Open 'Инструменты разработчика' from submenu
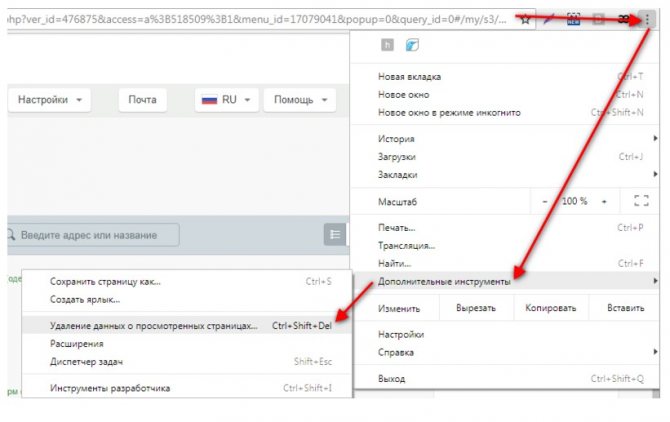 (x=110, y=388)
